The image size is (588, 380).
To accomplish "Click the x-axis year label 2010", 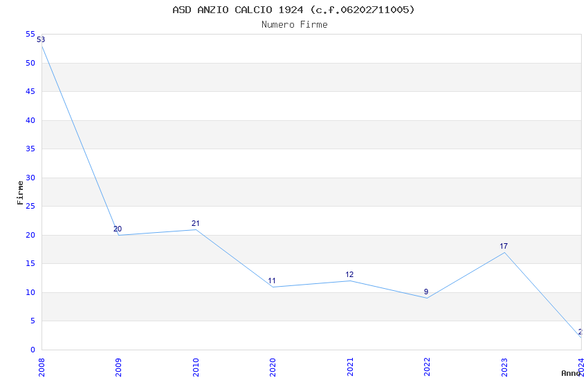I will [x=196, y=367].
